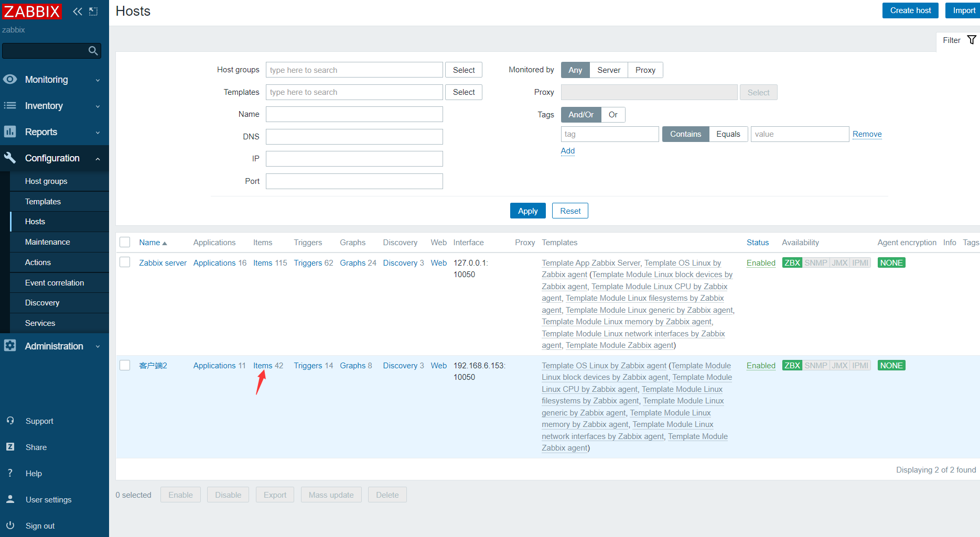Click the Create host button
Screen dimensions: 980x537
[910, 10]
